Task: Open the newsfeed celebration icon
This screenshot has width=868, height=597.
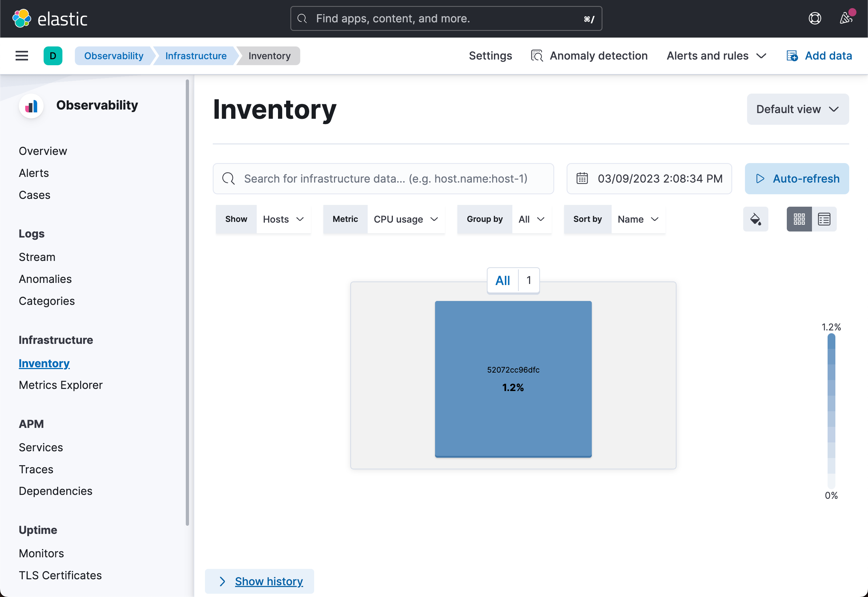Action: click(846, 18)
